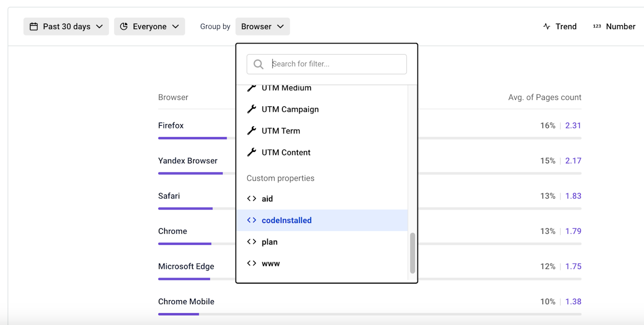Click the wrench icon next to UTM Content

coord(251,153)
